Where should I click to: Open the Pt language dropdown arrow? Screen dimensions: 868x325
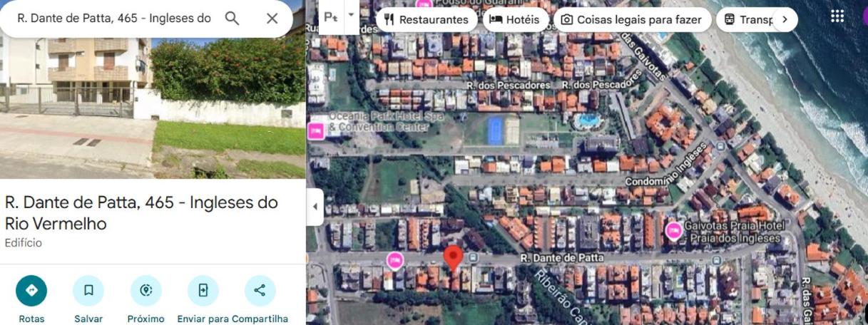tap(350, 15)
